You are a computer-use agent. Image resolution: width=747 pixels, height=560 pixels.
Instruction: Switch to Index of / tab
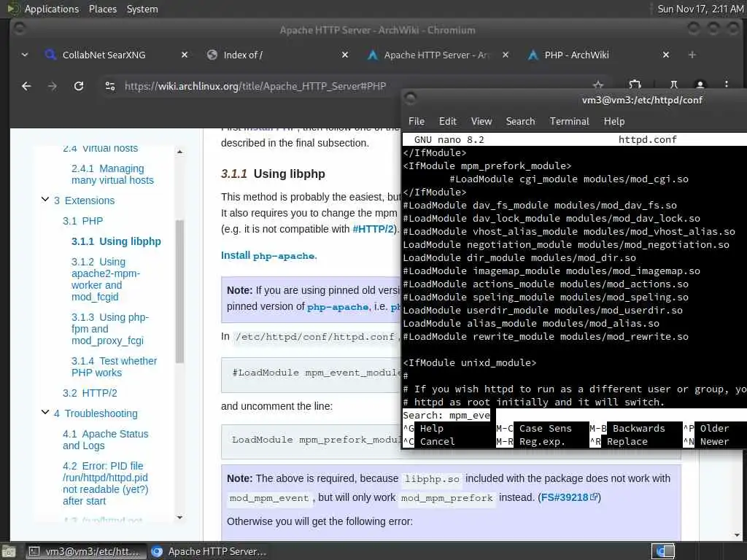pos(243,55)
